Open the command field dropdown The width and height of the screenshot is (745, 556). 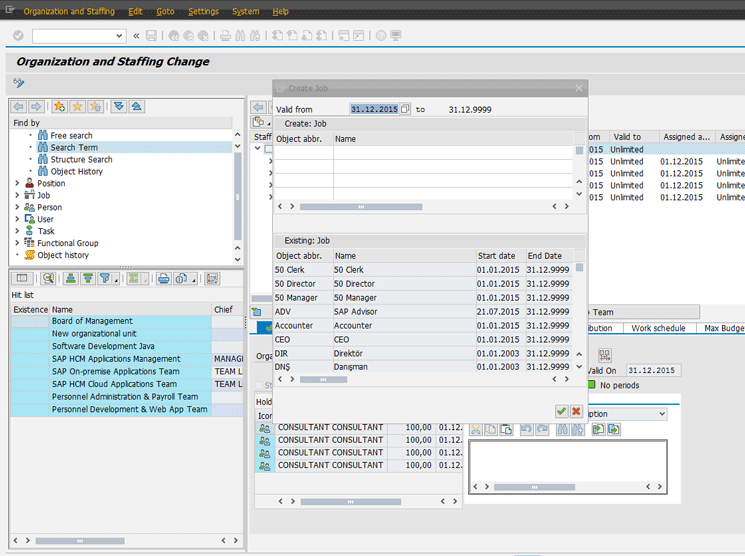(x=119, y=36)
